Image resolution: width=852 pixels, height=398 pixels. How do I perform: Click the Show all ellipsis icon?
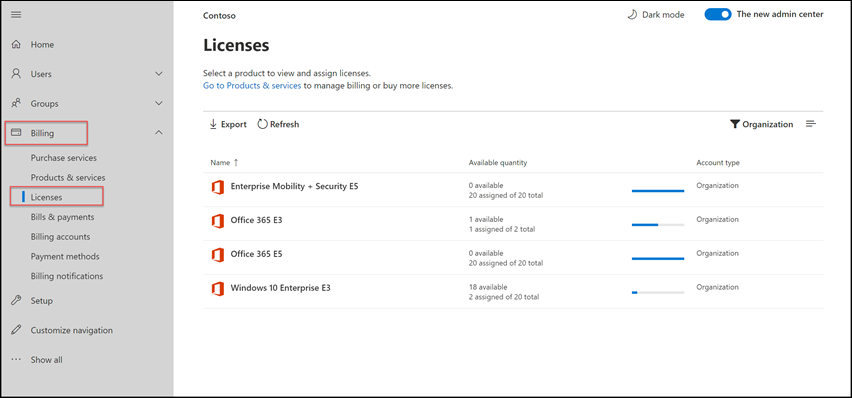click(16, 359)
